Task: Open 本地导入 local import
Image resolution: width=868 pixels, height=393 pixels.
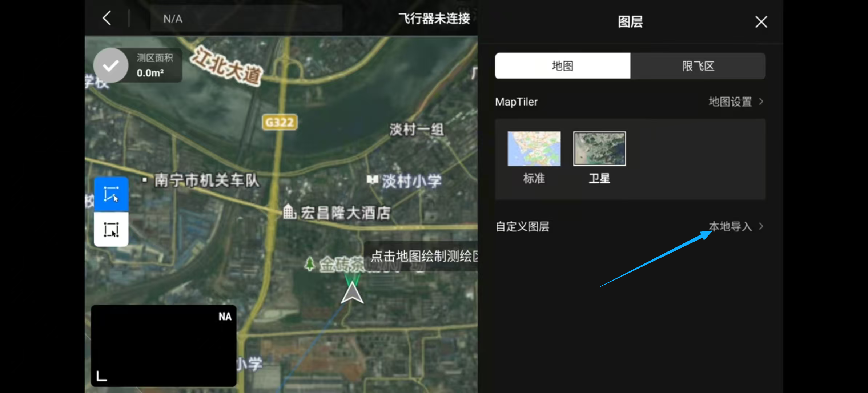Action: tap(730, 226)
